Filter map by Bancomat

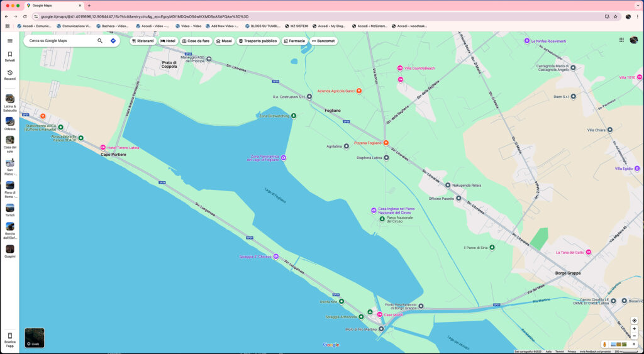coord(323,41)
